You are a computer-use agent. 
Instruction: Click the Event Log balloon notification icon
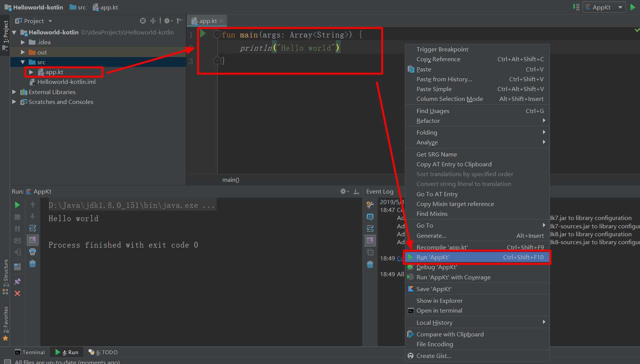tap(370, 217)
